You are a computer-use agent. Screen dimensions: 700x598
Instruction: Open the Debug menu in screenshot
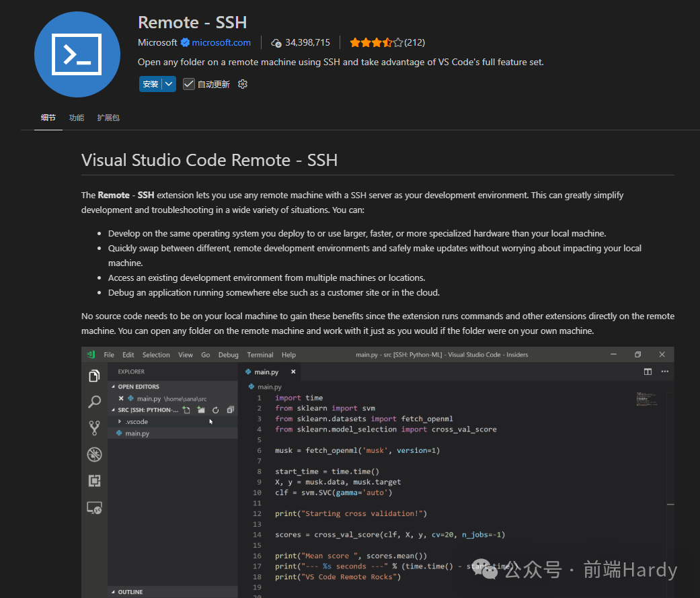pyautogui.click(x=228, y=355)
